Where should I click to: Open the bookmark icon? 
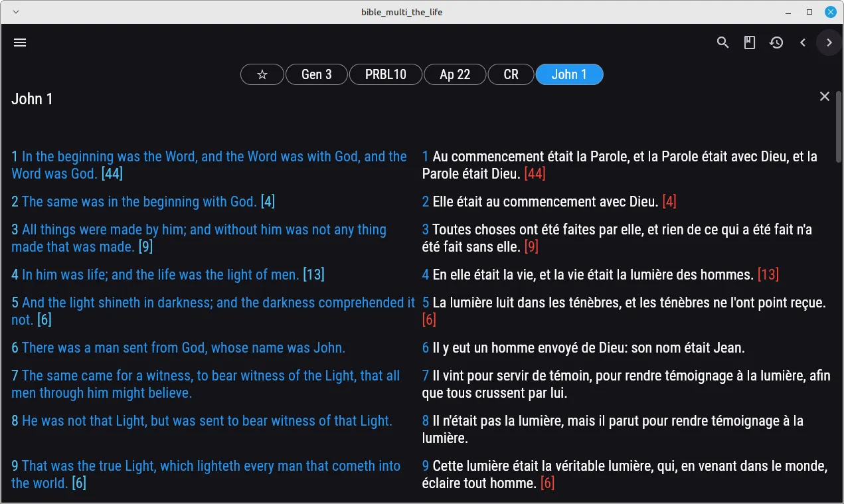(x=750, y=42)
